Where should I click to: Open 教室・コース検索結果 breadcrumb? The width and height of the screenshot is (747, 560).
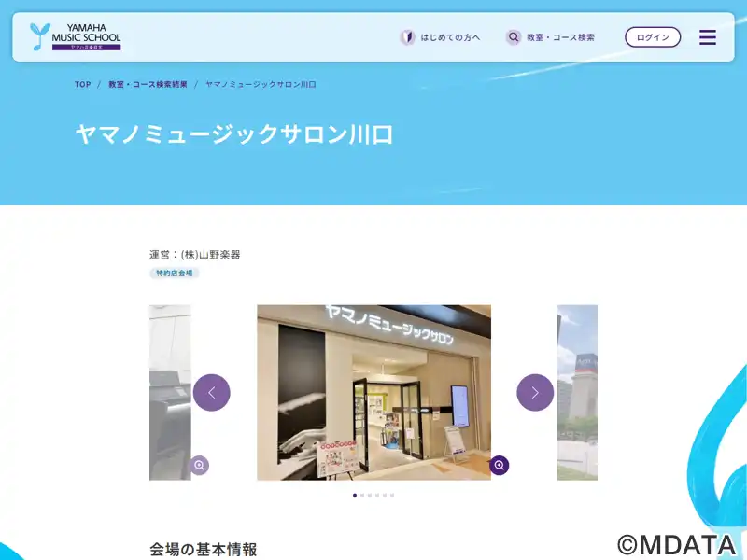[148, 84]
